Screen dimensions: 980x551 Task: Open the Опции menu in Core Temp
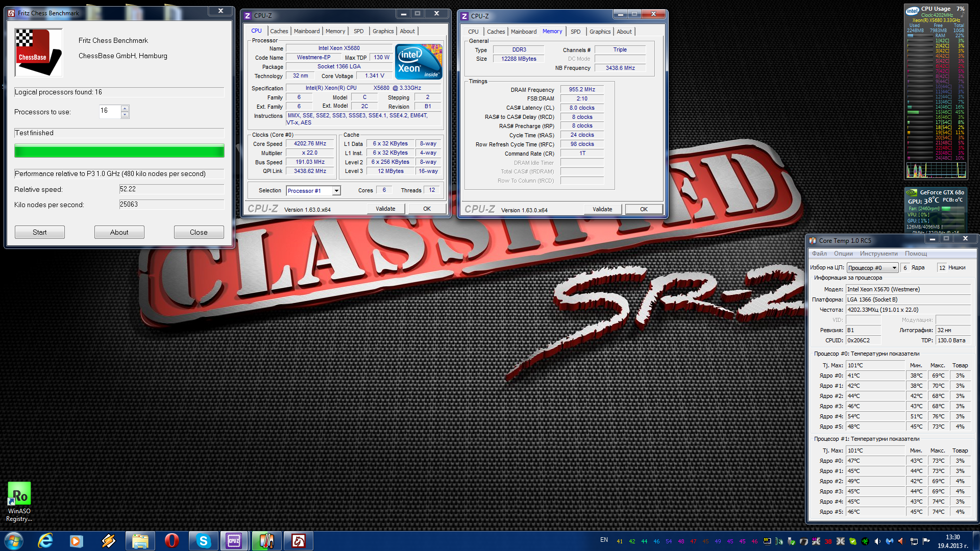tap(843, 254)
